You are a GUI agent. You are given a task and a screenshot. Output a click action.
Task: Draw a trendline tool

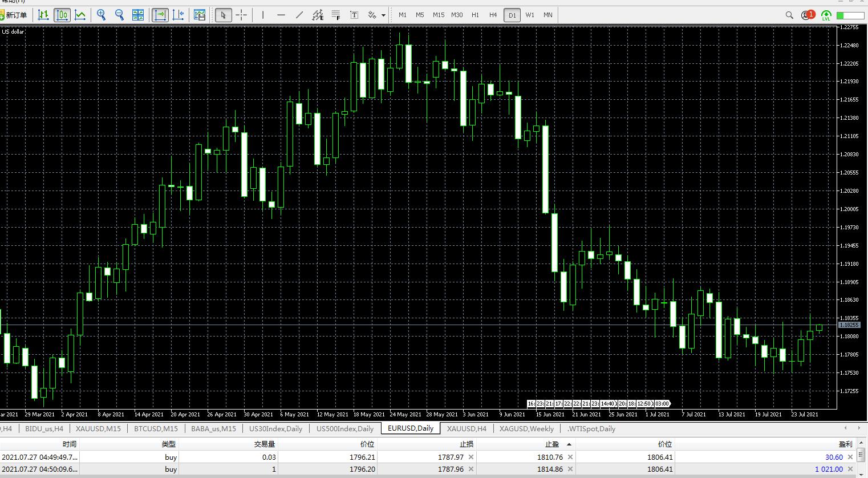299,15
